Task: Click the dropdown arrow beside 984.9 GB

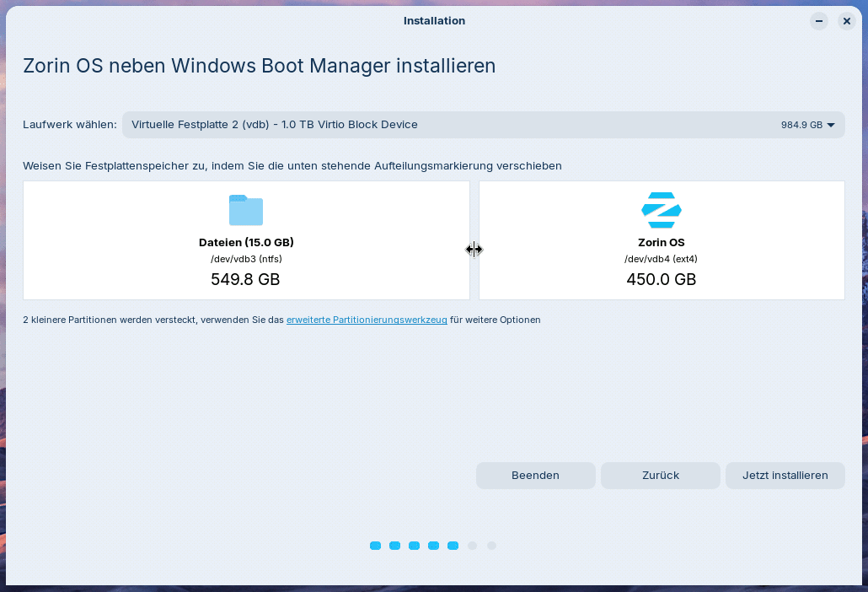Action: (x=830, y=125)
